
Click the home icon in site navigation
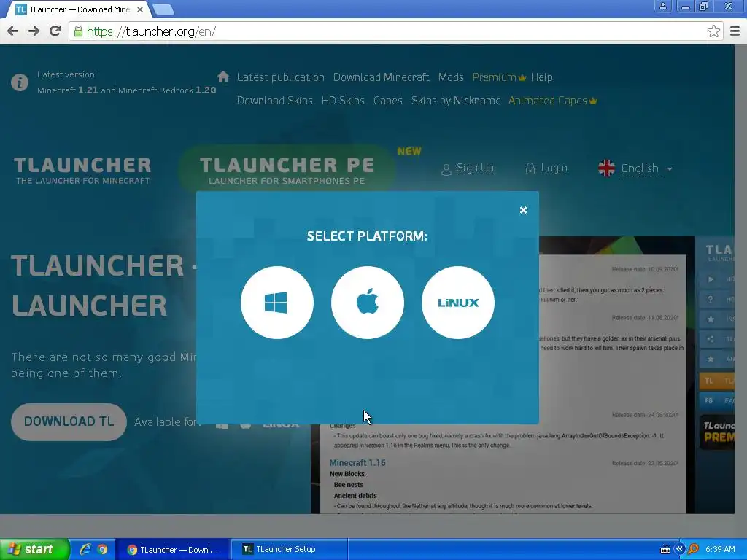223,77
